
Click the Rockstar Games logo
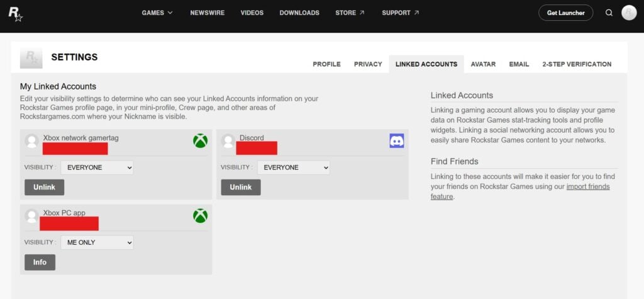coord(16,14)
